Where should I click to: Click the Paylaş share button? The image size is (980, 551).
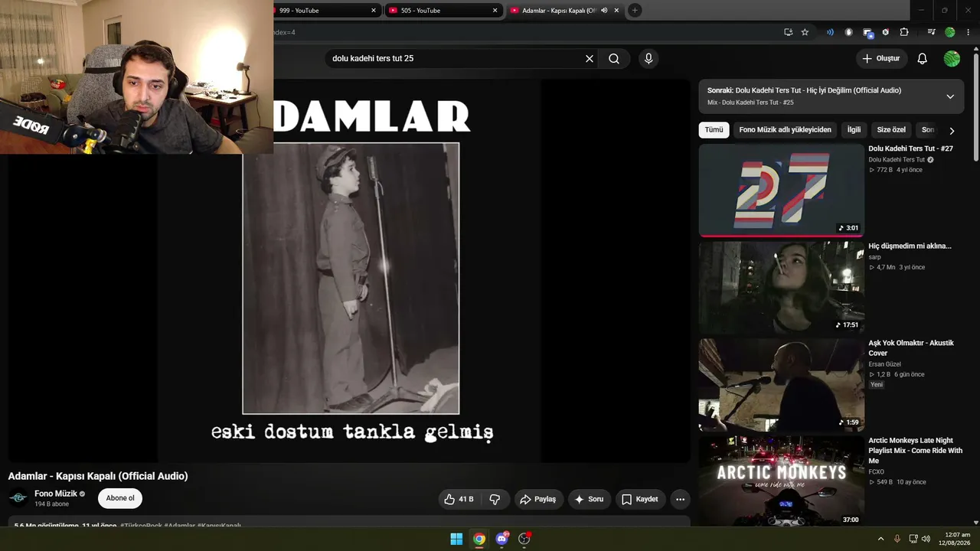[538, 499]
